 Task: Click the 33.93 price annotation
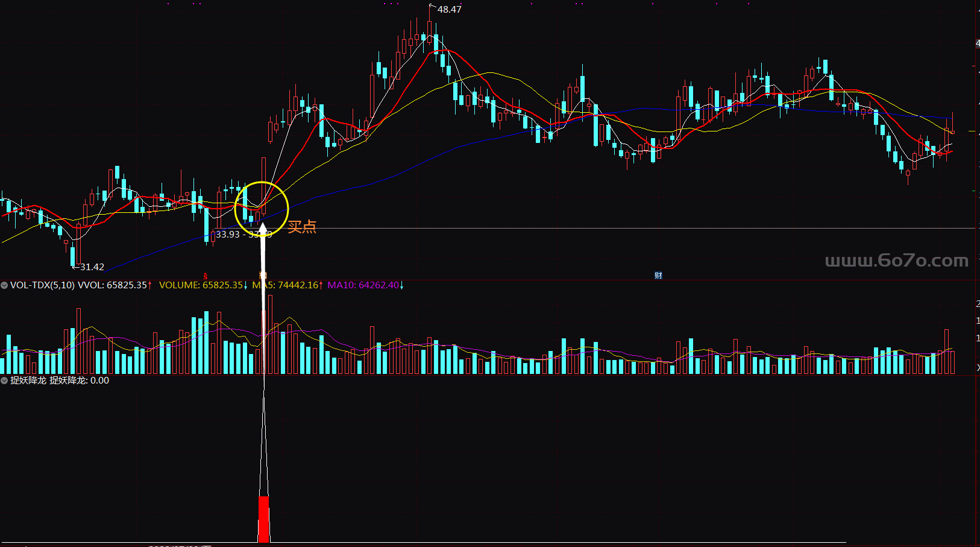pyautogui.click(x=228, y=235)
